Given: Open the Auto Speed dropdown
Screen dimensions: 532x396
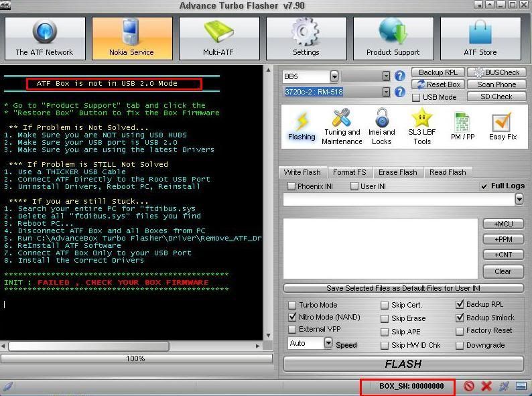Looking at the screenshot, I should click(x=328, y=343).
